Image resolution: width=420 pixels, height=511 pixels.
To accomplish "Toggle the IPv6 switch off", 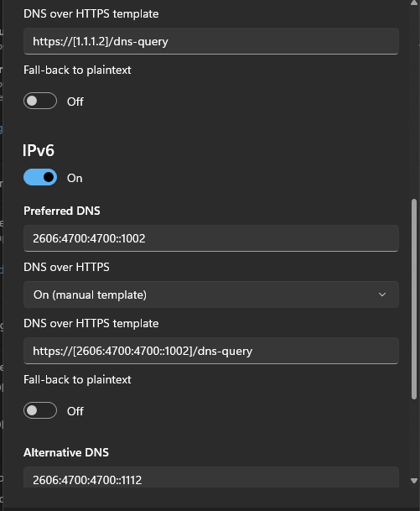I will pyautogui.click(x=40, y=177).
